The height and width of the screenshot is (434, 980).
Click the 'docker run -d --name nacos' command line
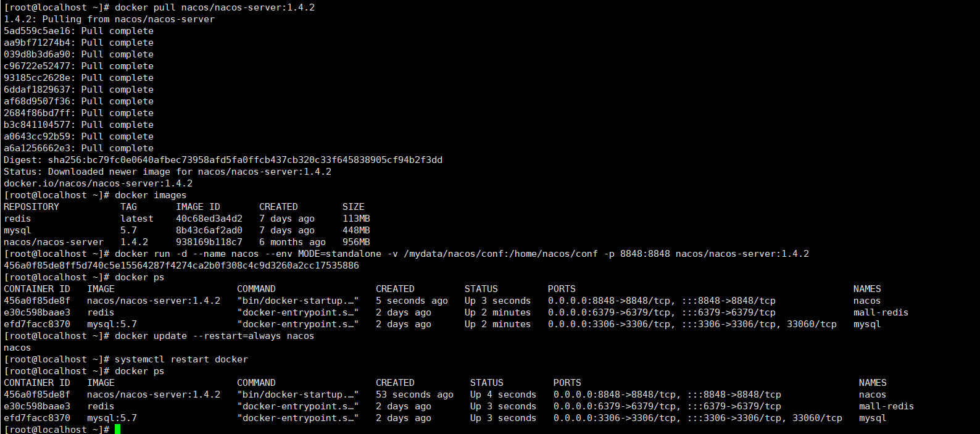(x=462, y=254)
